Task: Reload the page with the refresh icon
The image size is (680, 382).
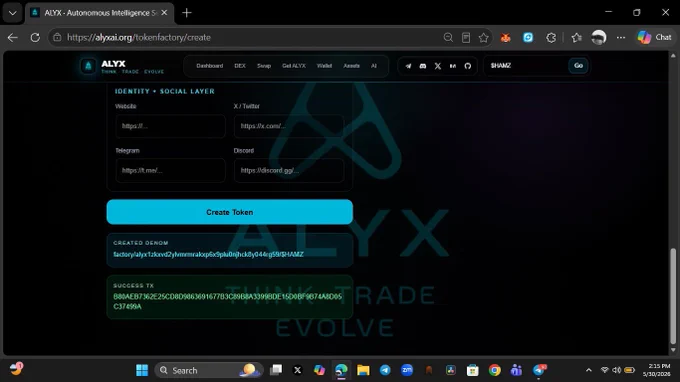Action: point(35,38)
